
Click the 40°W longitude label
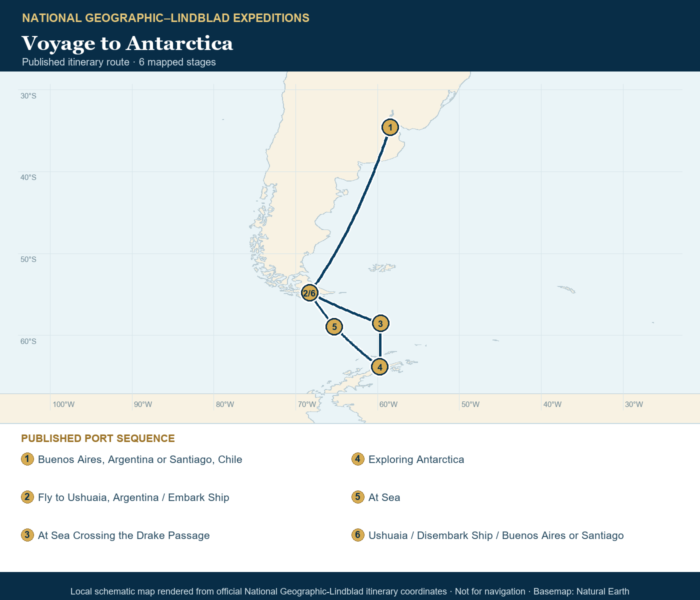pos(552,404)
